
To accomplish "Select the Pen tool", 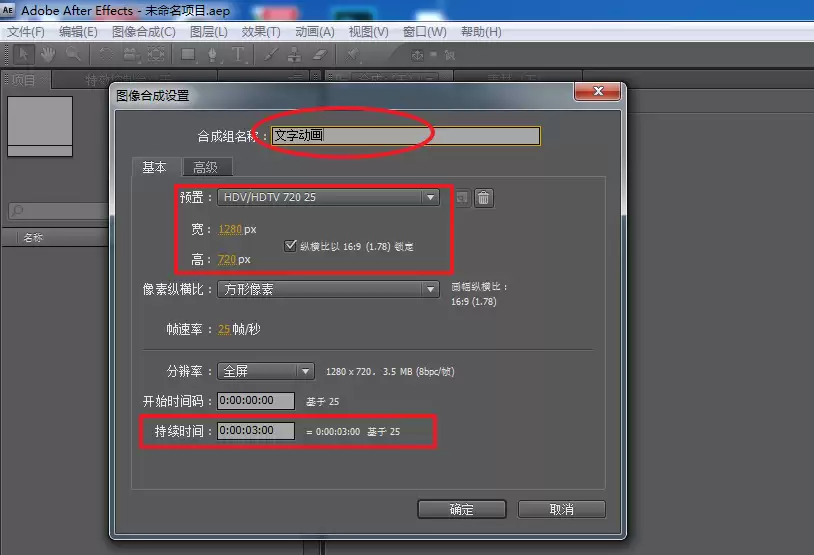I will coord(213,54).
